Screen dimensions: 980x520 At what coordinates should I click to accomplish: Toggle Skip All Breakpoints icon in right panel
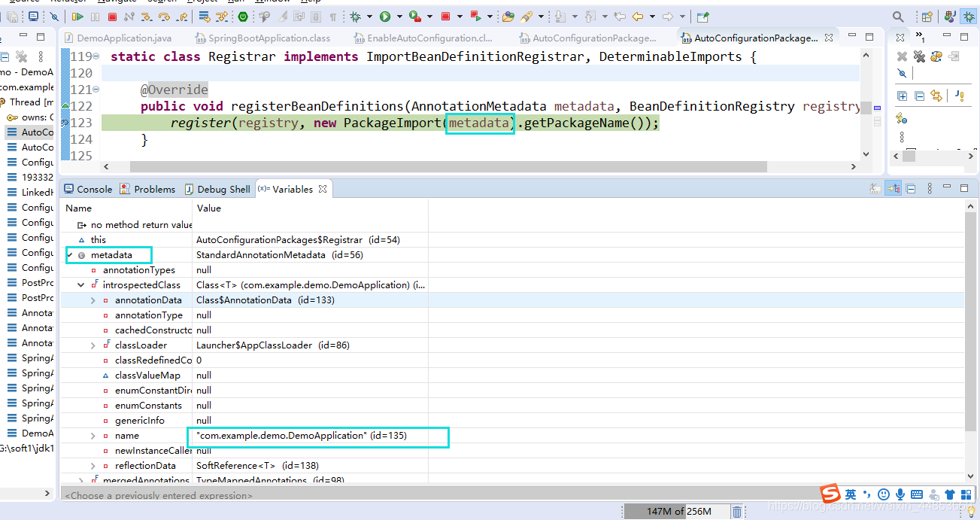point(903,73)
